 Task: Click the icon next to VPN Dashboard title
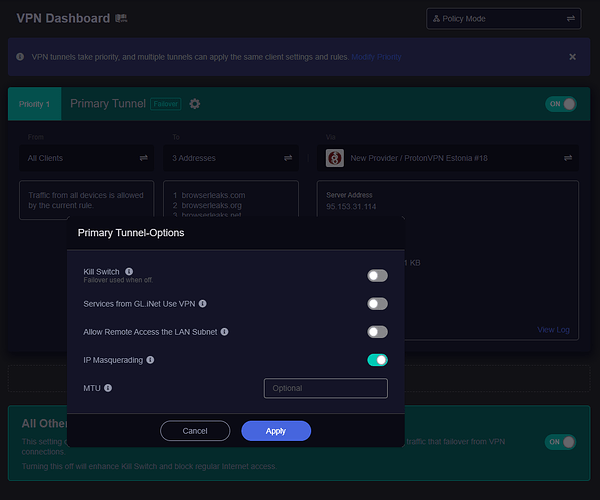point(121,19)
